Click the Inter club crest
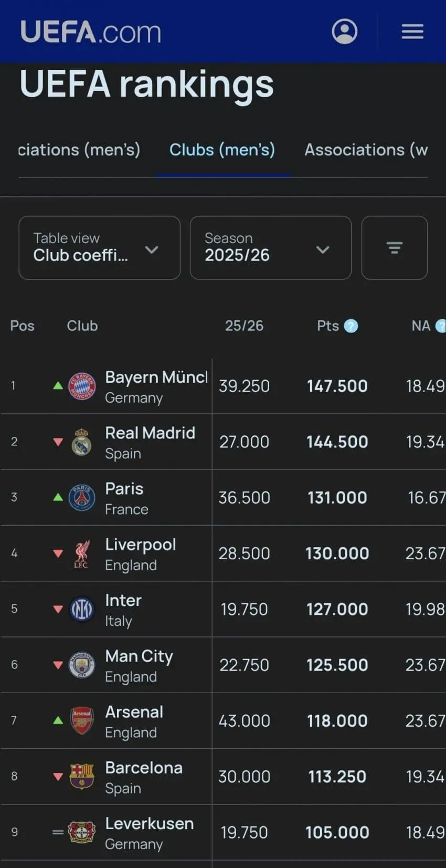The width and height of the screenshot is (446, 868). [82, 609]
